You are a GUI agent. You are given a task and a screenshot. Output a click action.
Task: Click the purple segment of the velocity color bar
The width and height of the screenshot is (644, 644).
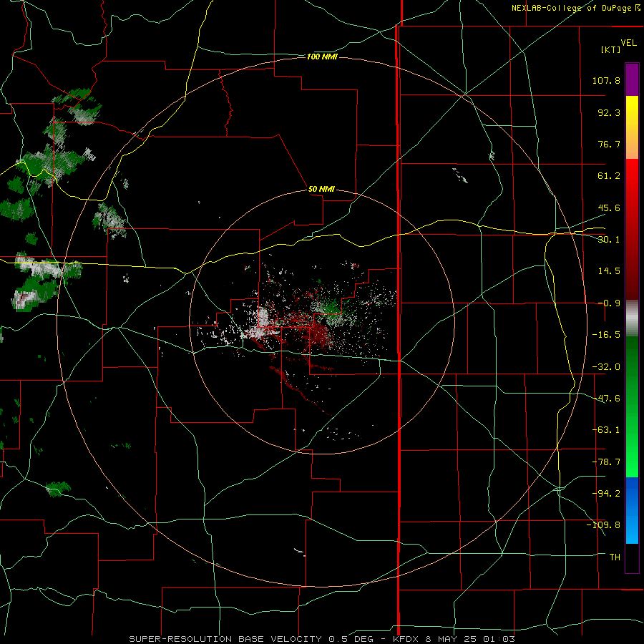click(x=632, y=79)
